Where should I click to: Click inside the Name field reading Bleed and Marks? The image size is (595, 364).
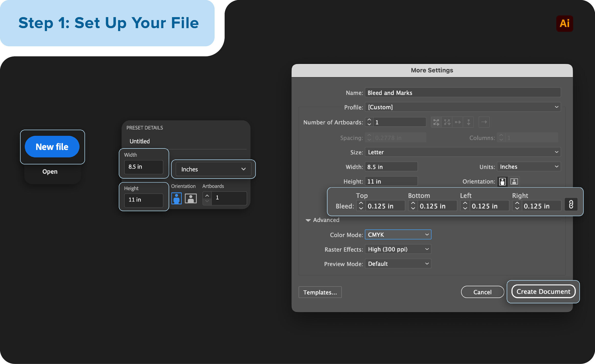pyautogui.click(x=462, y=92)
